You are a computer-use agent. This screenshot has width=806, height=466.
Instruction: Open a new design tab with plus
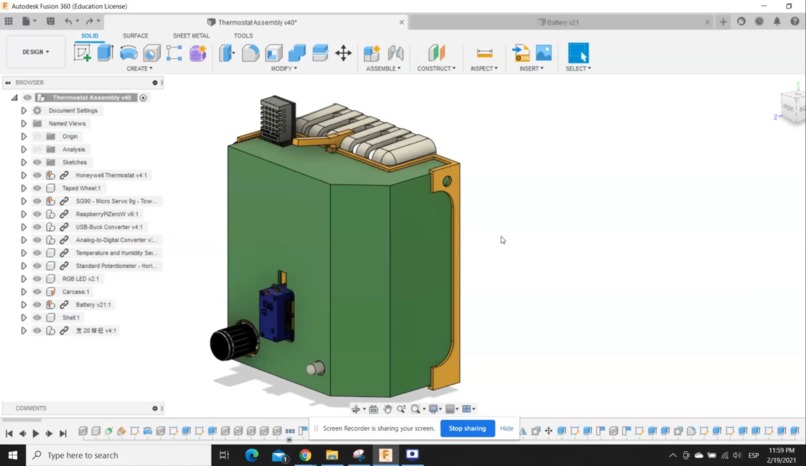pyautogui.click(x=723, y=22)
